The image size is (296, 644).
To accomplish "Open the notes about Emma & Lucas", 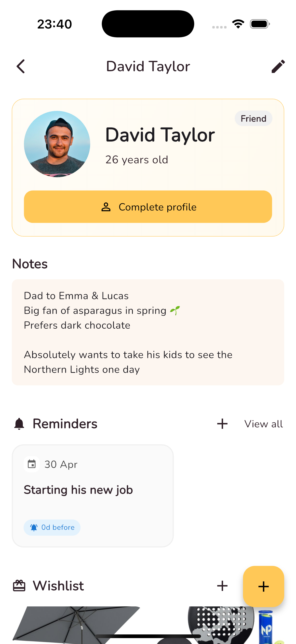I will [x=148, y=332].
